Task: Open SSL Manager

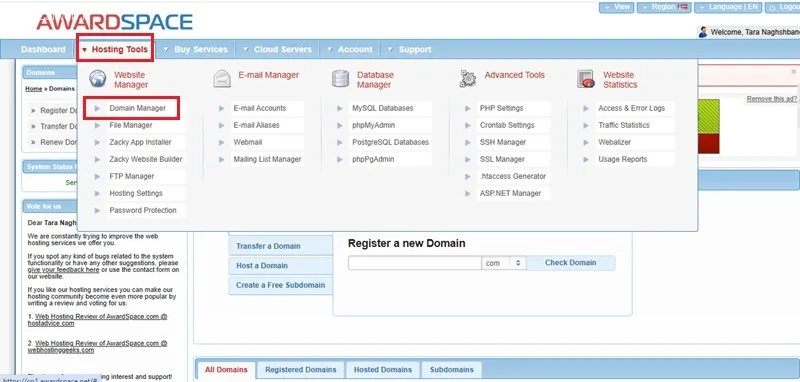Action: click(502, 159)
